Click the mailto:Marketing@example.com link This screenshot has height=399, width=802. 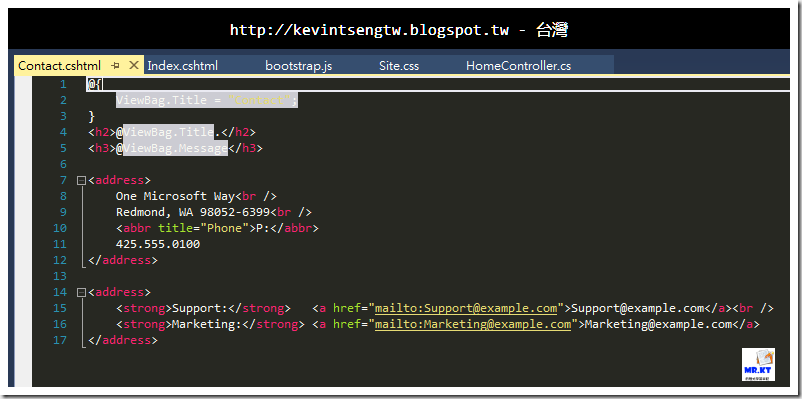coord(473,324)
